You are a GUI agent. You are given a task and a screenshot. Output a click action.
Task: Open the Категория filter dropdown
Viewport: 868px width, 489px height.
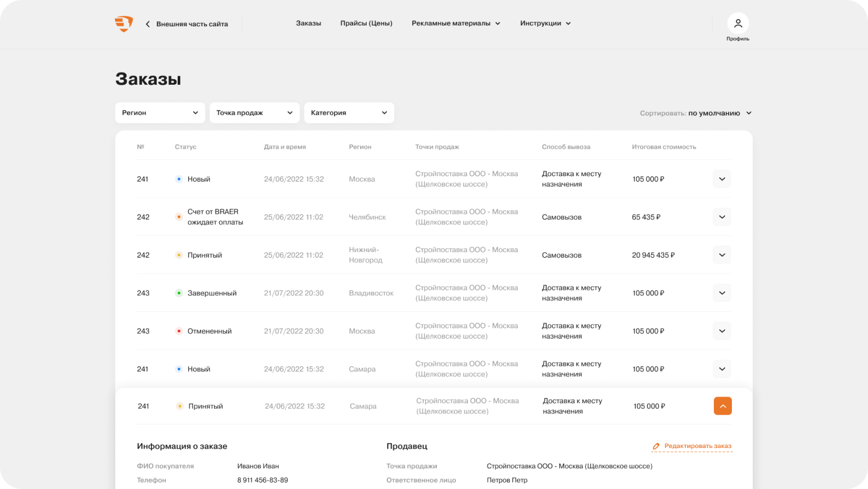tap(349, 113)
